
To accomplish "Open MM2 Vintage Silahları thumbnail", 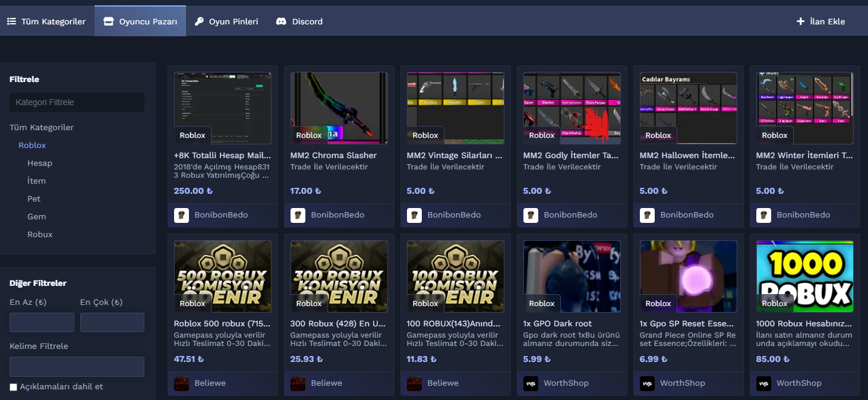I will (x=456, y=108).
